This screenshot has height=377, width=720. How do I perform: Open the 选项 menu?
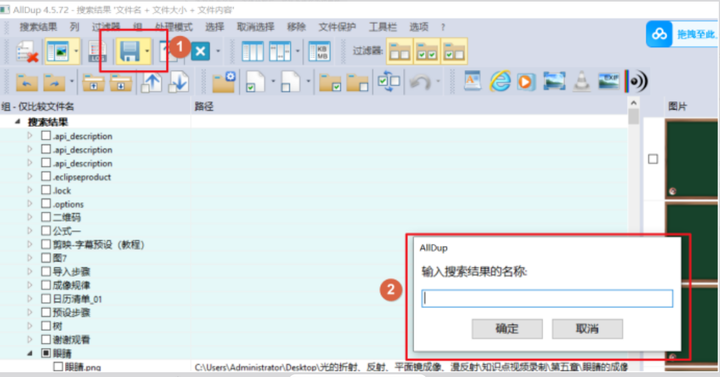[418, 27]
